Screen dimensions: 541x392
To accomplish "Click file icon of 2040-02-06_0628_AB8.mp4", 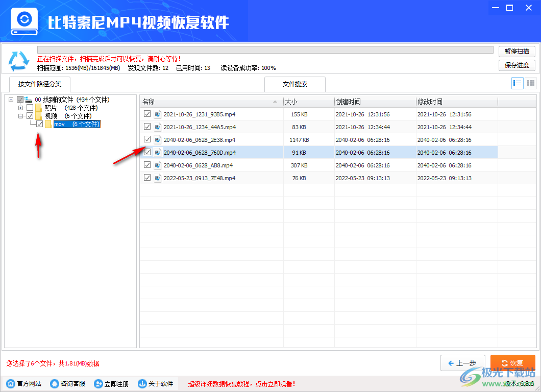I will coord(158,165).
